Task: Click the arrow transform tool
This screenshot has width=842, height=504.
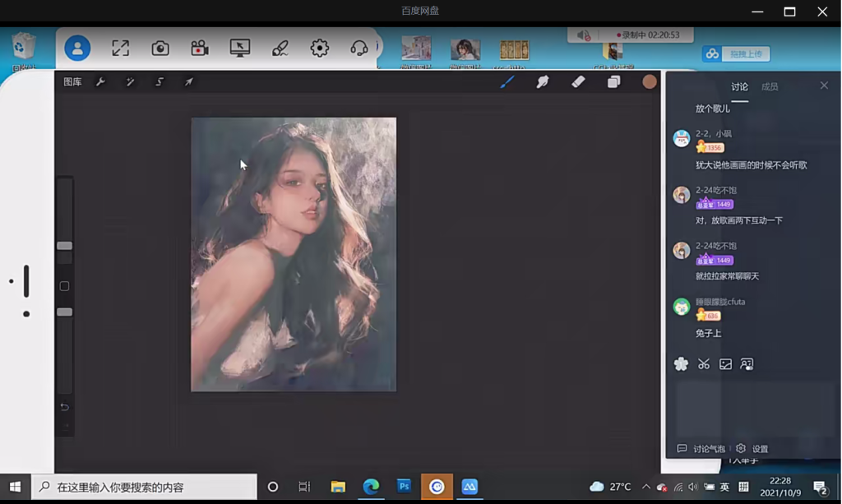Action: [x=188, y=82]
